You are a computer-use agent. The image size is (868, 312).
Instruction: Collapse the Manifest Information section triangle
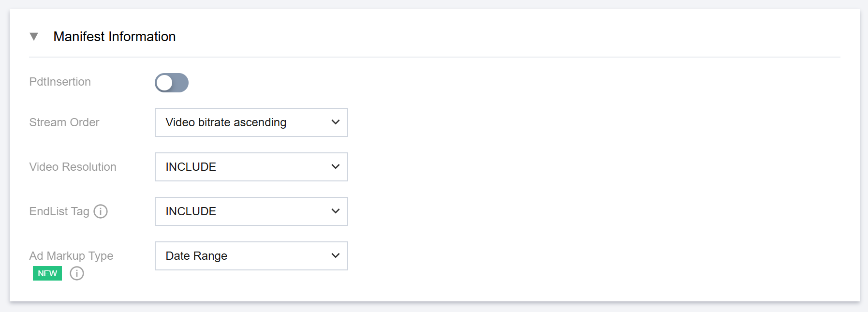(x=34, y=37)
